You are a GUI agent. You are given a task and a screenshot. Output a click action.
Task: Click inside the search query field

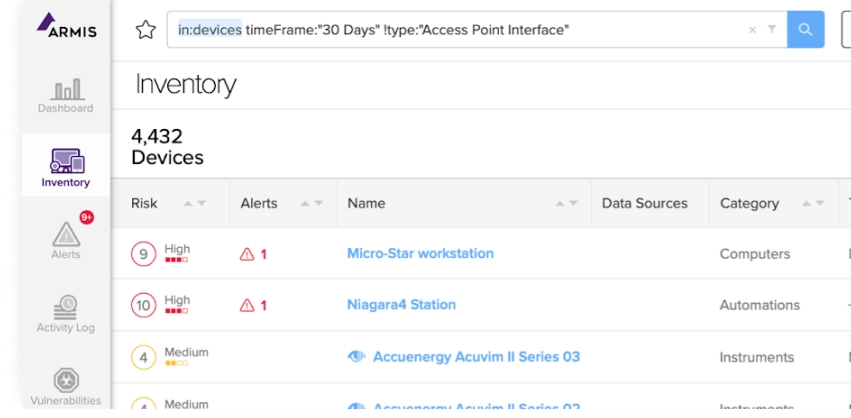(x=460, y=30)
